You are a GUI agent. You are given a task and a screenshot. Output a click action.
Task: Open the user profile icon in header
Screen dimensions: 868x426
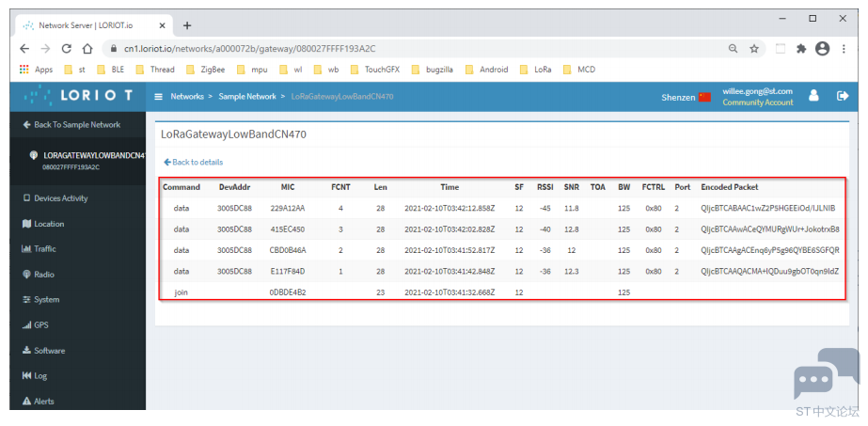point(813,96)
